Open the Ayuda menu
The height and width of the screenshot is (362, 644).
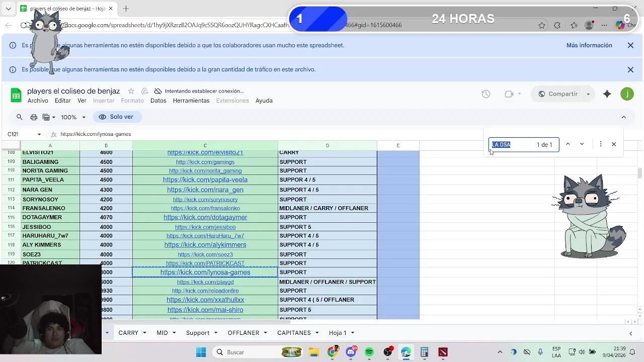(x=264, y=101)
